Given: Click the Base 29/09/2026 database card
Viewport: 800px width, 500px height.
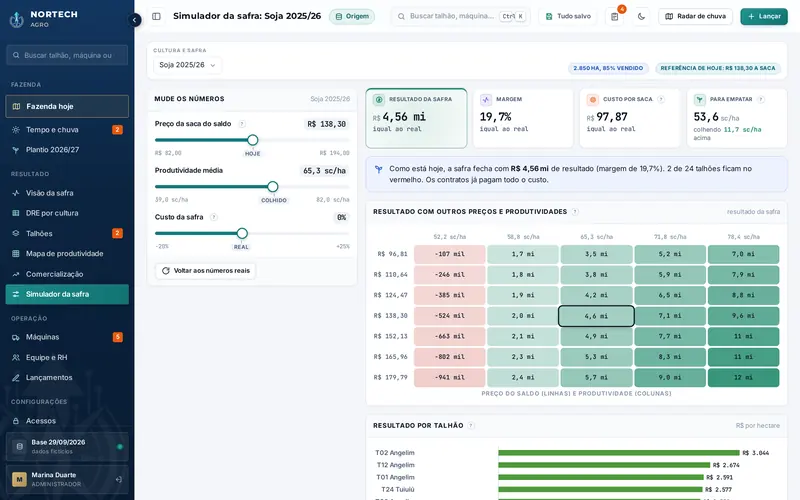Looking at the screenshot, I should 67,446.
